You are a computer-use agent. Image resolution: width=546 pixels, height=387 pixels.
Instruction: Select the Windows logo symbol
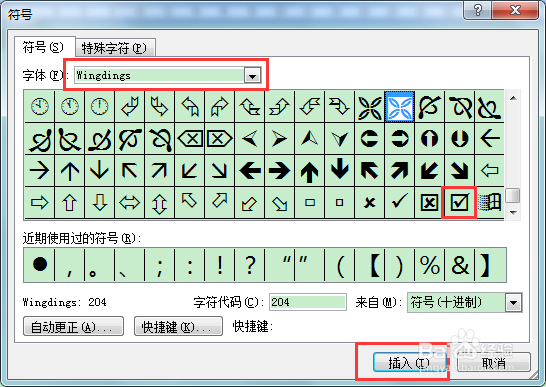click(x=490, y=202)
